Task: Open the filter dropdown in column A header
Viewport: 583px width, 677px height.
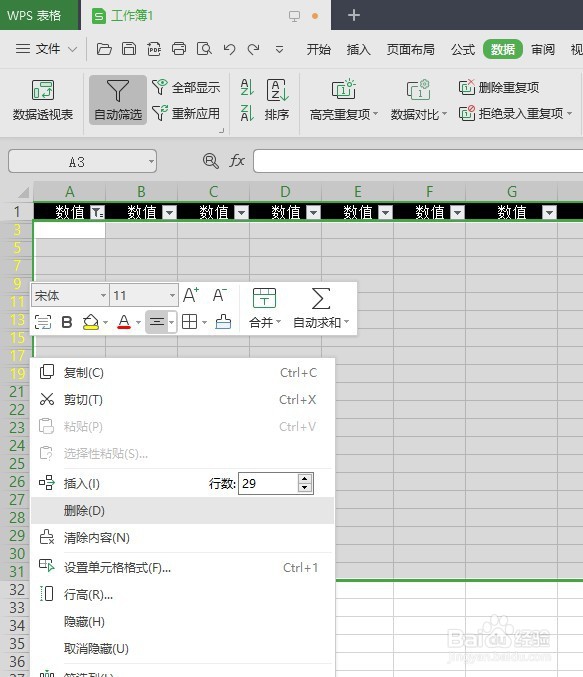Action: (x=98, y=212)
